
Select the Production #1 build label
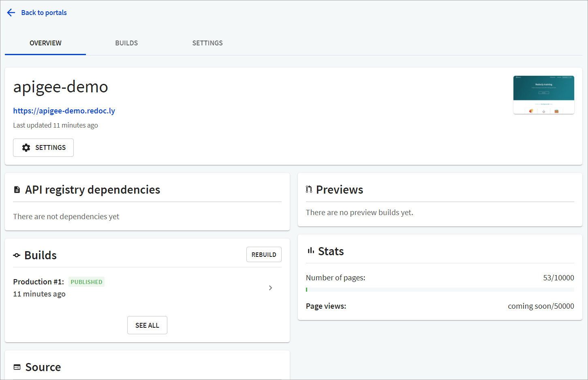38,282
